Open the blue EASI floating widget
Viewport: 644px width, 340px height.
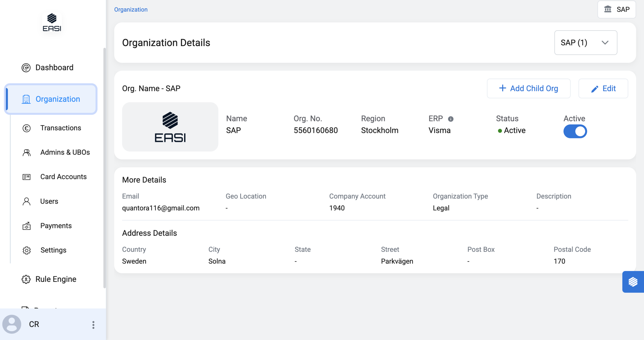point(633,282)
